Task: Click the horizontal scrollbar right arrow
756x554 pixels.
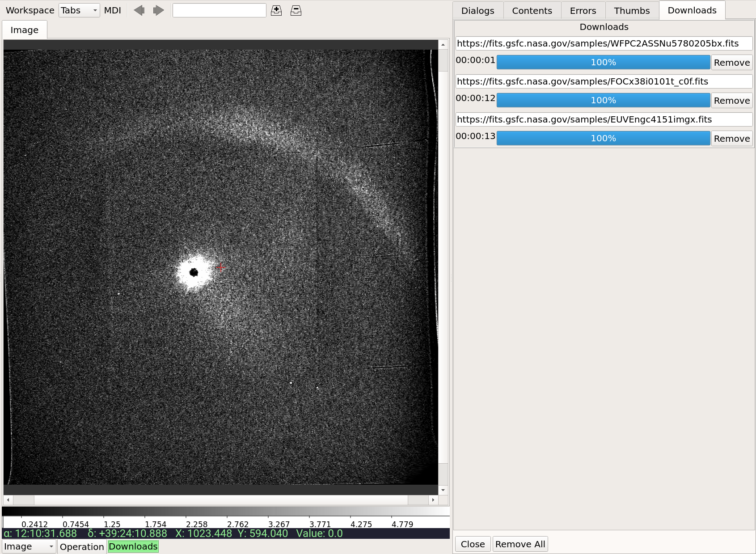Action: [x=433, y=500]
